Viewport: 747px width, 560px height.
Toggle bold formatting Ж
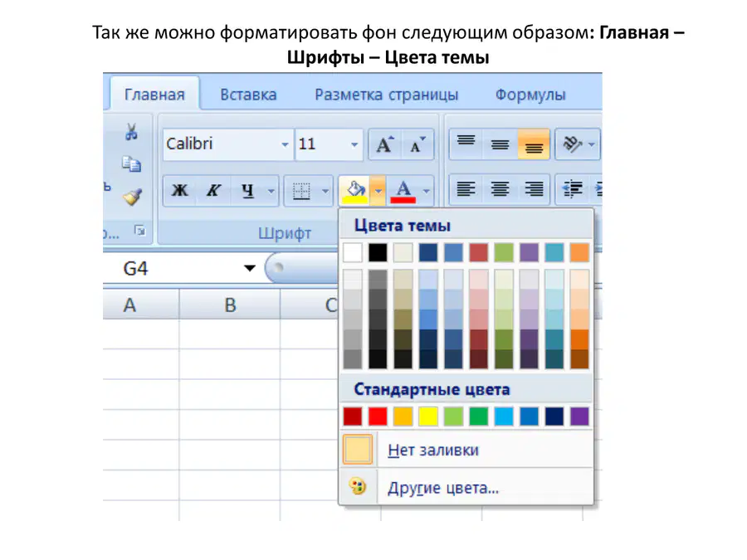[x=179, y=191]
